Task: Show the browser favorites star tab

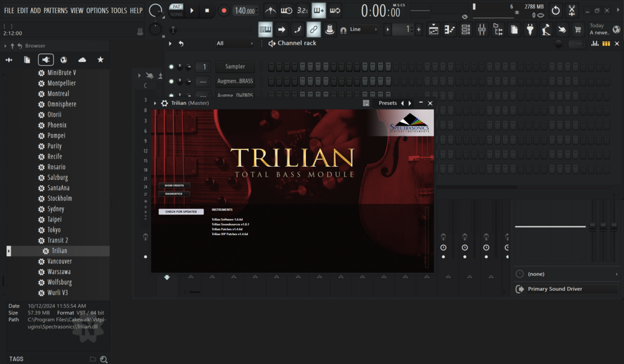Action: 101,60
